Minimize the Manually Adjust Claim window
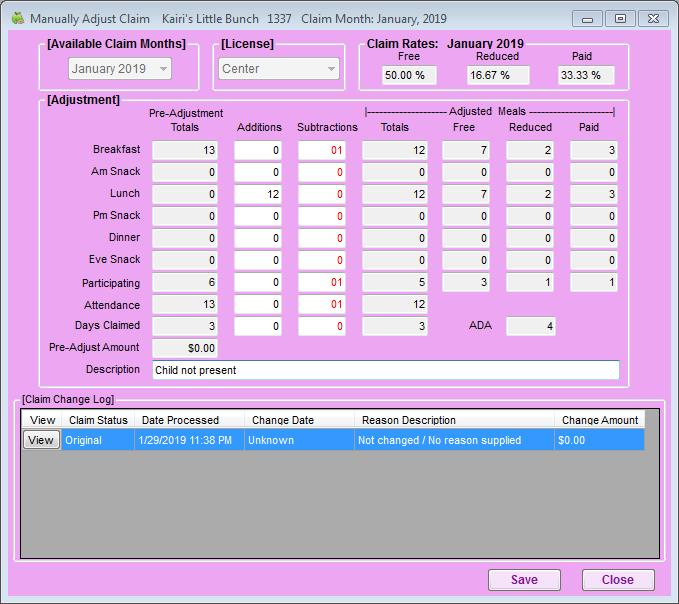Image resolution: width=679 pixels, height=604 pixels. pos(587,19)
